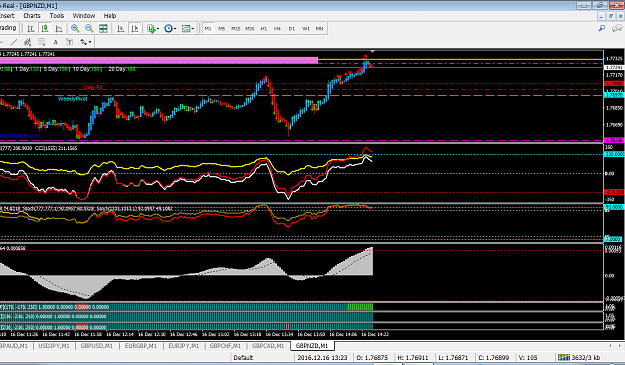The image size is (625, 365).
Task: Open the search magnifier icon
Action: coord(602,28)
